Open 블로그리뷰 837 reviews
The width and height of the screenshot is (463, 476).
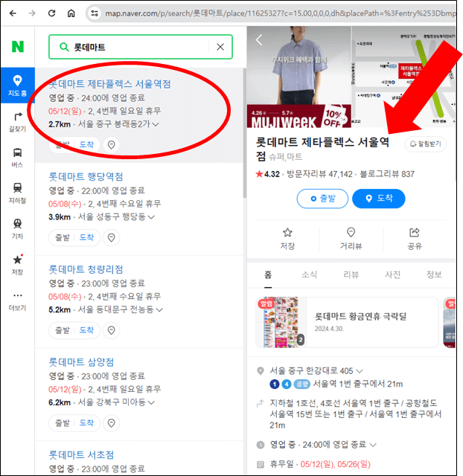[387, 174]
